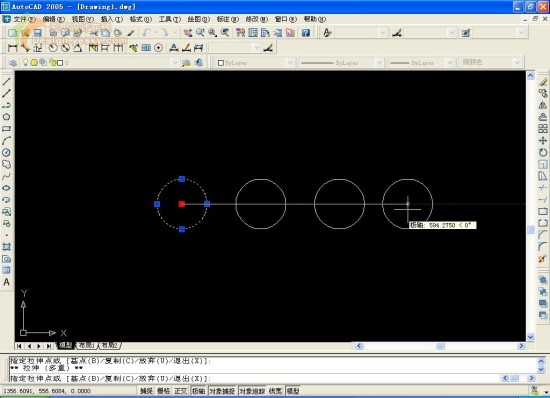The image size is (550, 398).
Task: Expand the table style dropdown
Action: [521, 33]
